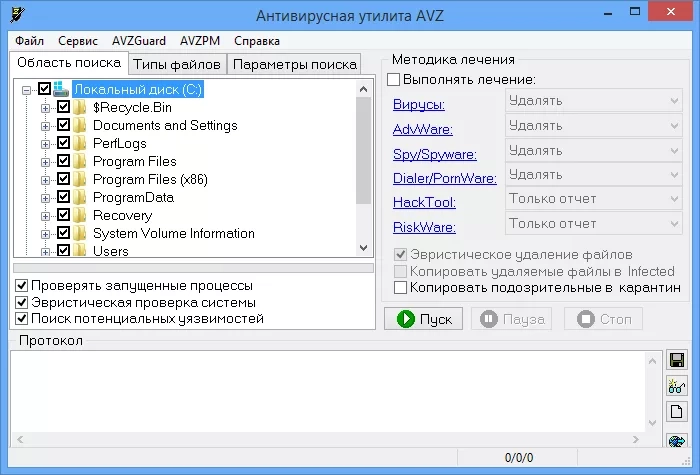Save the protocol with the floppy disk icon
Screen dimensions: 700x475
(x=677, y=360)
